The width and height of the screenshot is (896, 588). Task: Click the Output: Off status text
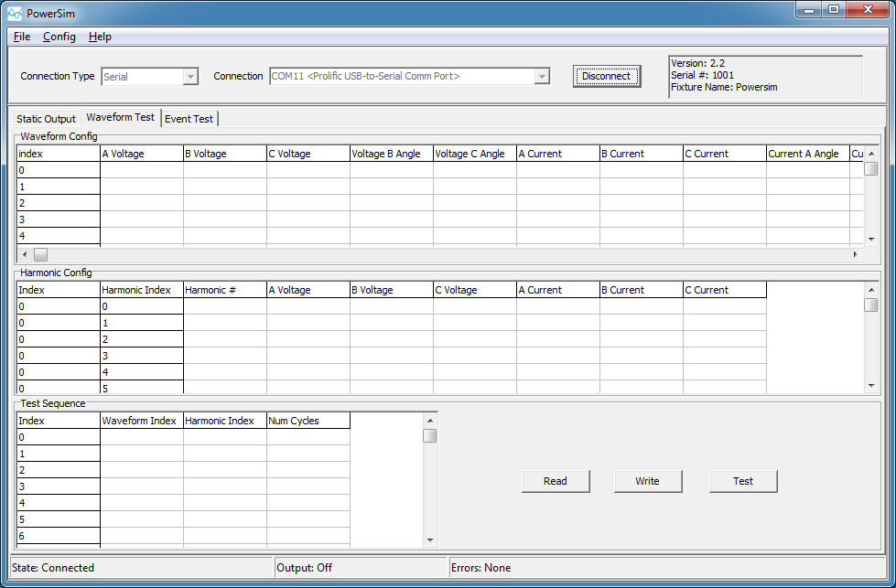(305, 568)
